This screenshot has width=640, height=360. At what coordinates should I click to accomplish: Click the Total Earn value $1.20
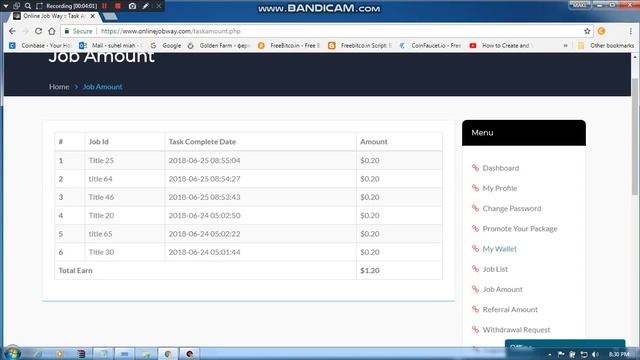point(370,270)
